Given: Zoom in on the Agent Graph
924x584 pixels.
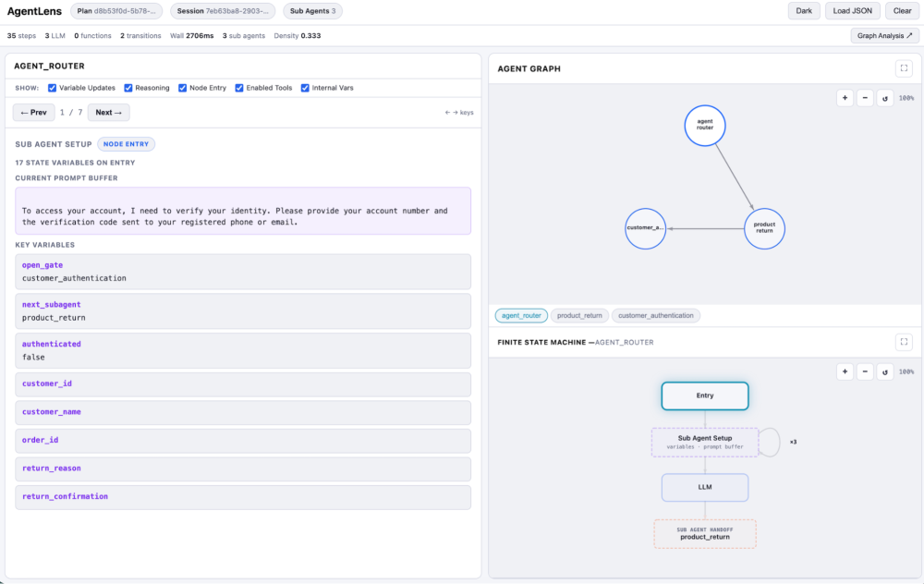Looking at the screenshot, I should pyautogui.click(x=845, y=98).
